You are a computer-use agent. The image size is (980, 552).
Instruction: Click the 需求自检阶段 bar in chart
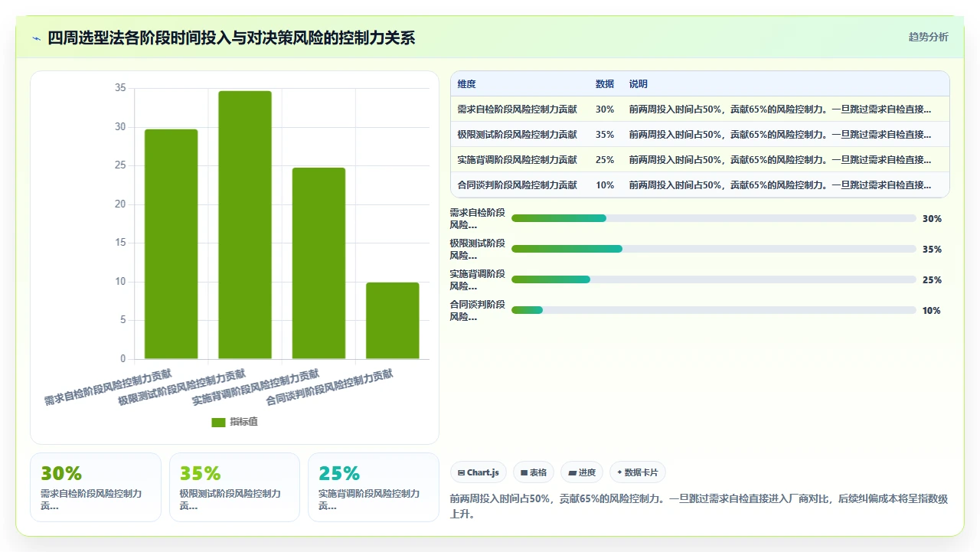click(x=171, y=244)
